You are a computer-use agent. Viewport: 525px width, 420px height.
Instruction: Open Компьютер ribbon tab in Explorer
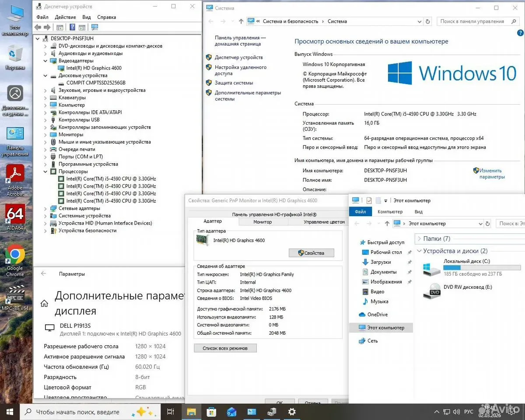pos(390,212)
